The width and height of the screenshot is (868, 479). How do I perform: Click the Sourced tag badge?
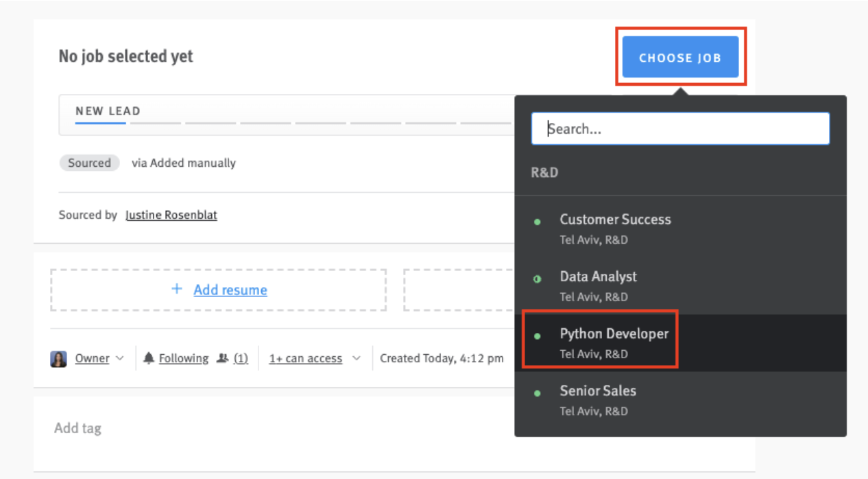point(89,163)
